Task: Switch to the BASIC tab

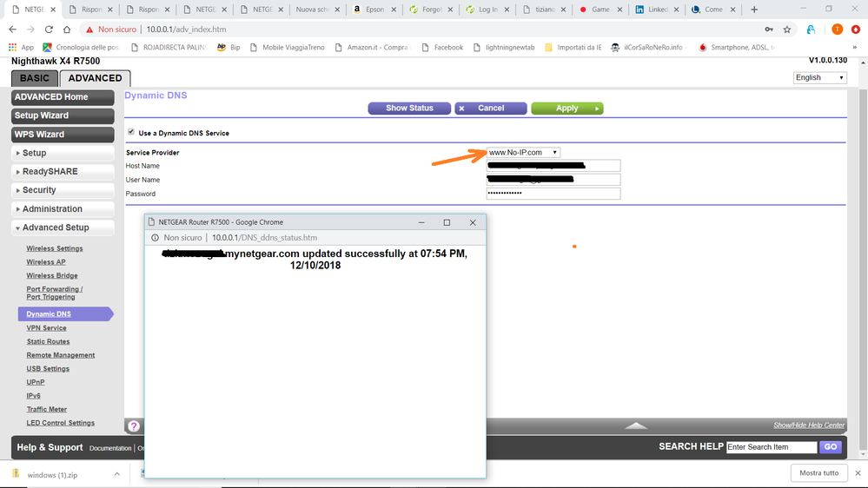Action: [x=35, y=78]
